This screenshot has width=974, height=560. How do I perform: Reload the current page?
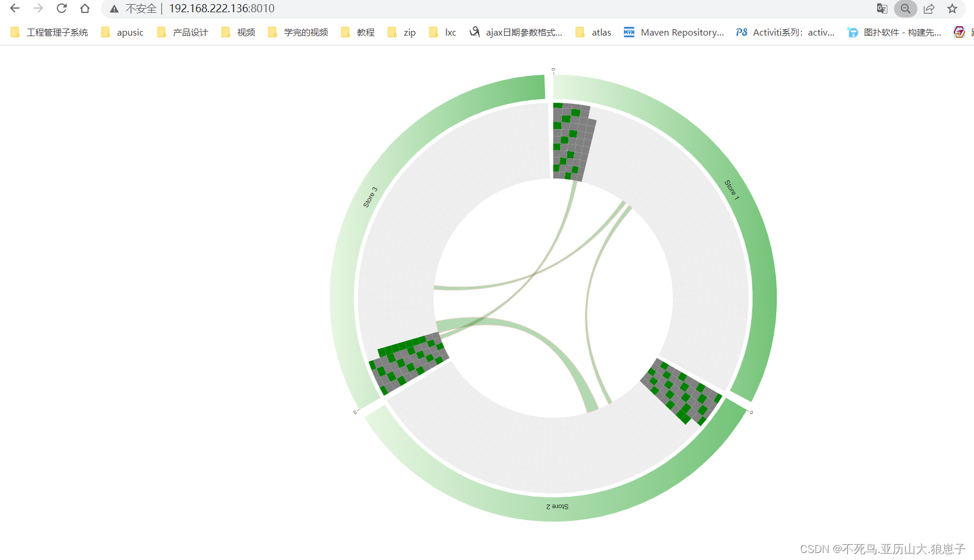tap(62, 8)
